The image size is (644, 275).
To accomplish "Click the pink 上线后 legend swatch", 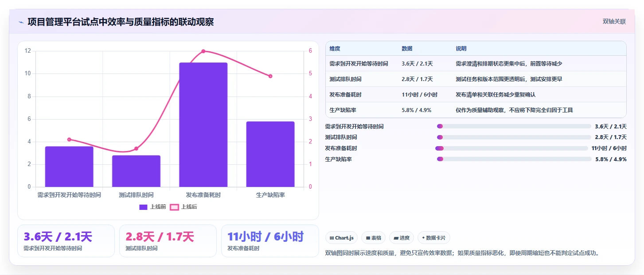I will coord(175,207).
